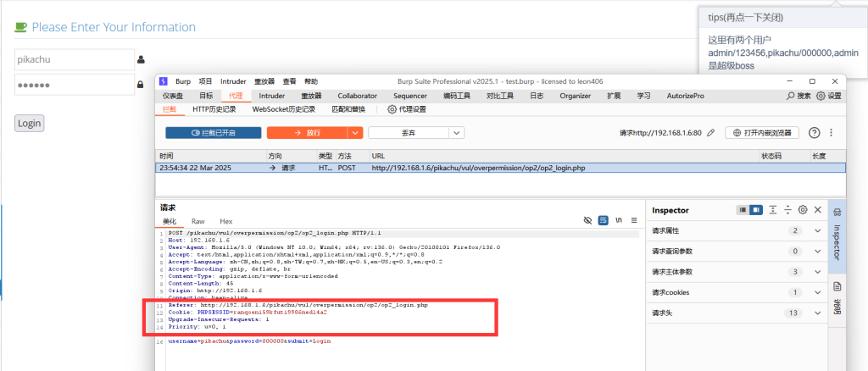
Task: Click the Inspector side tab
Action: (x=837, y=236)
